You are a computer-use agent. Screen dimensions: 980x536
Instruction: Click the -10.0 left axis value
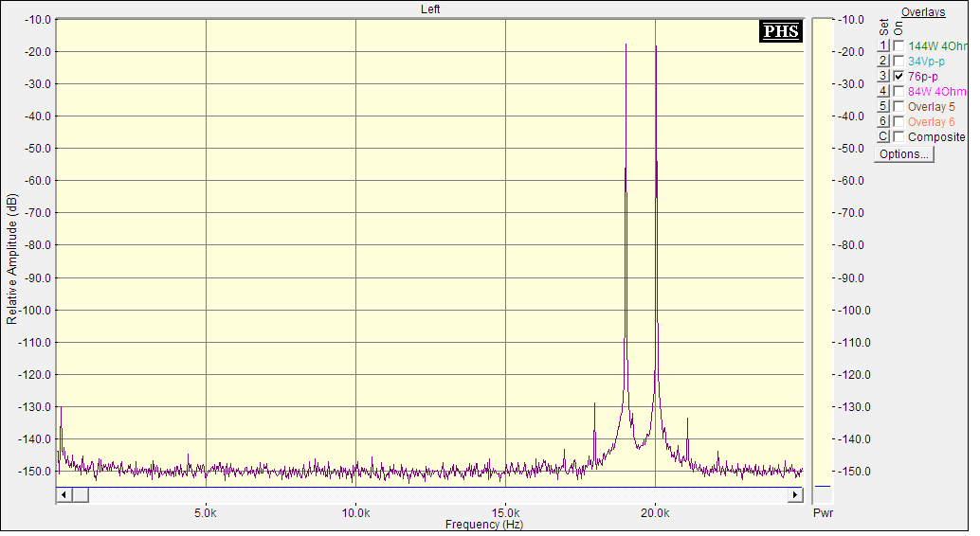[38, 19]
